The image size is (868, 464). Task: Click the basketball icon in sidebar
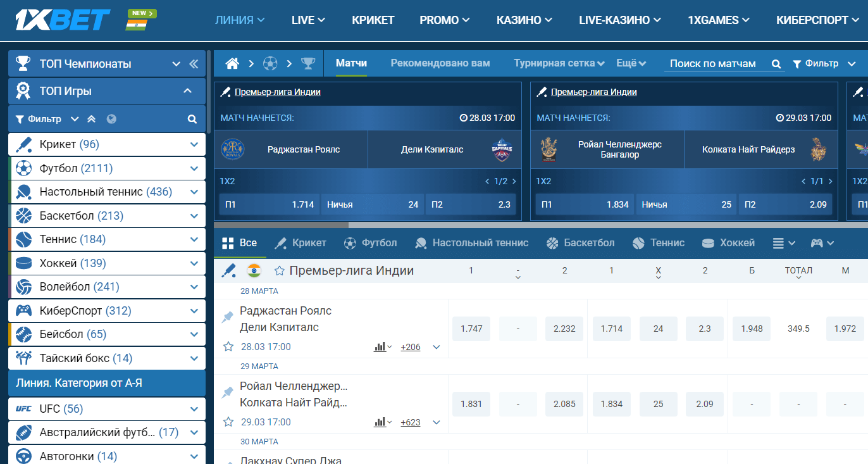pos(23,216)
